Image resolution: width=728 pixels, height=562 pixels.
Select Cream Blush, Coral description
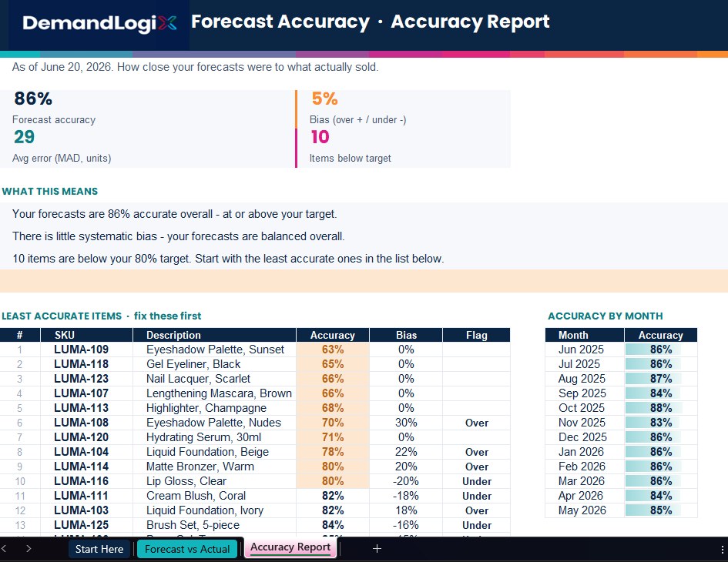point(214,496)
